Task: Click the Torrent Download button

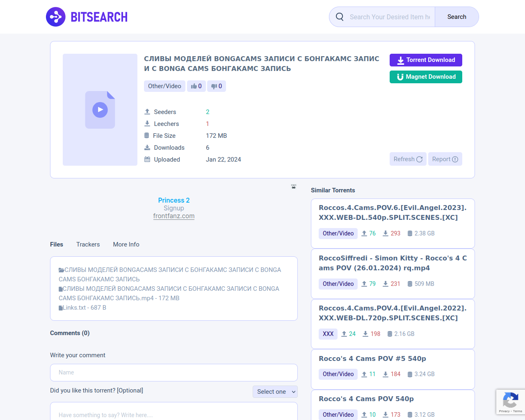Action: pos(426,60)
